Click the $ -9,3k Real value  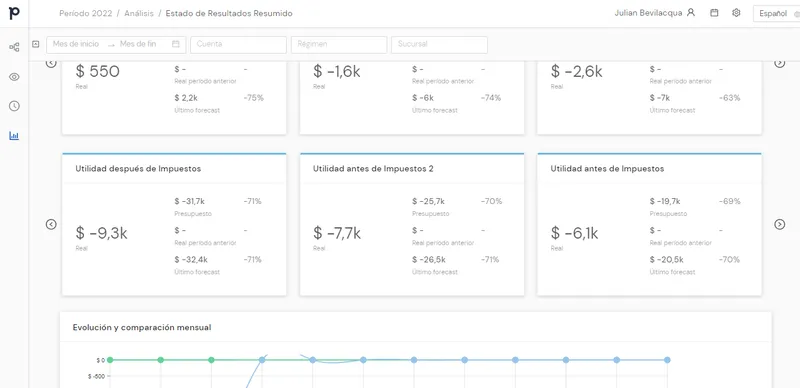click(x=102, y=233)
